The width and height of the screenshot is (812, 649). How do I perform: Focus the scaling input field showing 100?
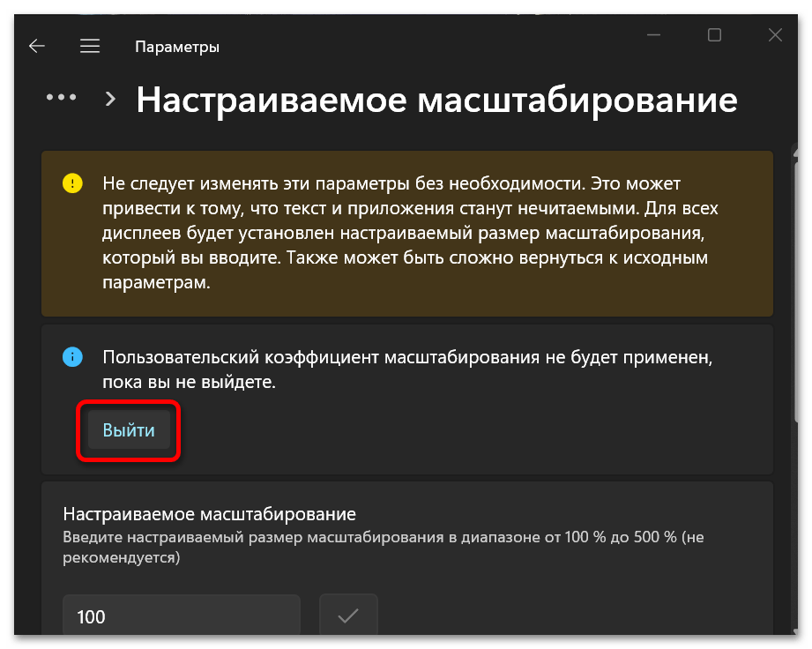coord(181,615)
